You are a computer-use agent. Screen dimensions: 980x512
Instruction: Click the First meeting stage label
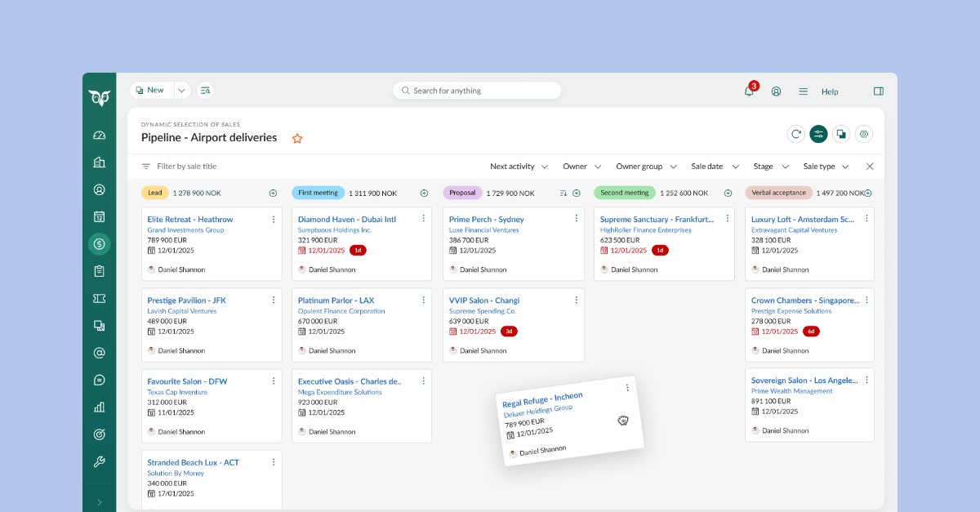pyautogui.click(x=318, y=194)
